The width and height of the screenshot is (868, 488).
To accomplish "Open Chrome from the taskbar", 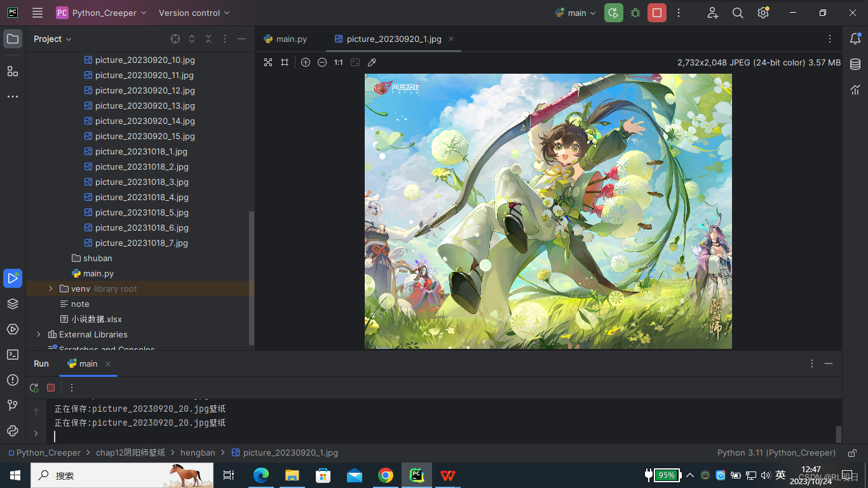I will coord(386,475).
